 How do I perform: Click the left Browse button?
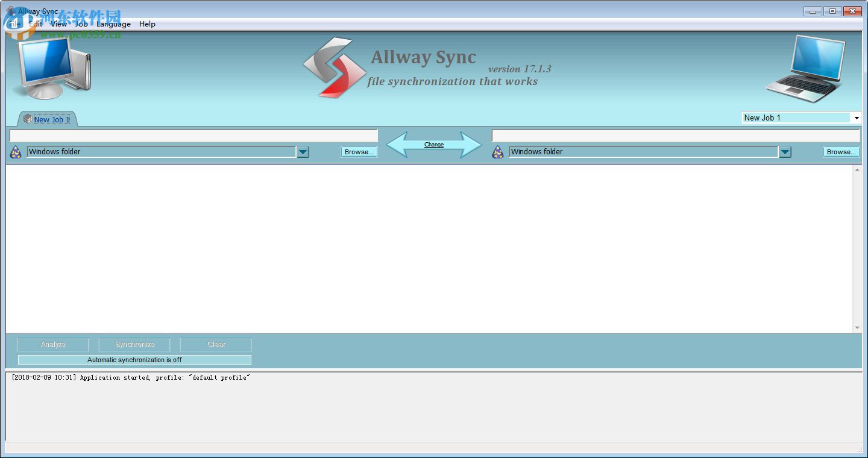[359, 152]
